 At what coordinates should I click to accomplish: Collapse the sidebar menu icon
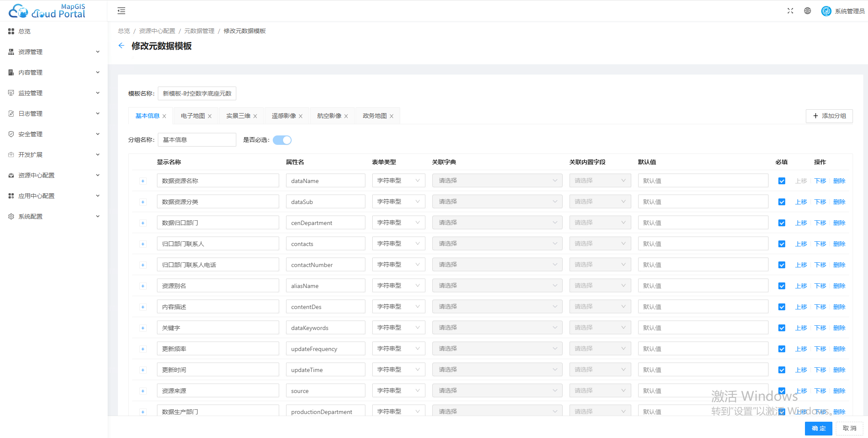click(x=121, y=11)
